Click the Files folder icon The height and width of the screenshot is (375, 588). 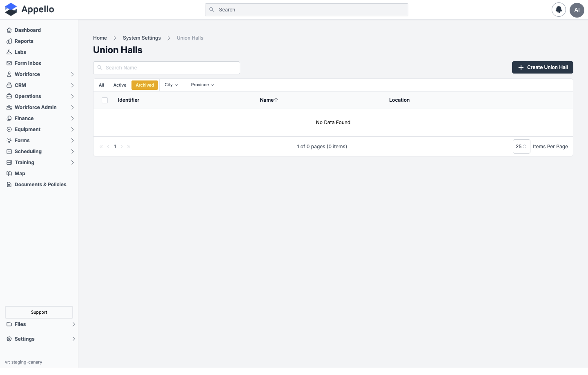point(9,324)
